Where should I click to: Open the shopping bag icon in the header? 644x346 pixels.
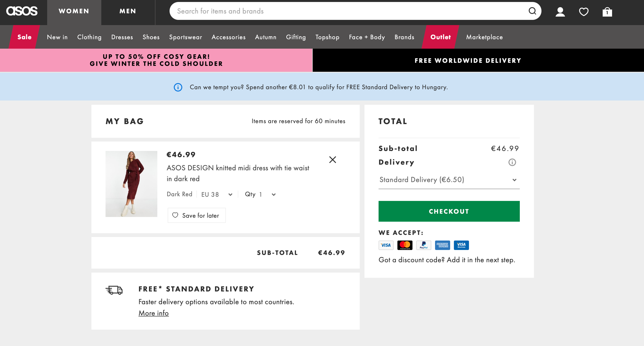[x=607, y=12]
